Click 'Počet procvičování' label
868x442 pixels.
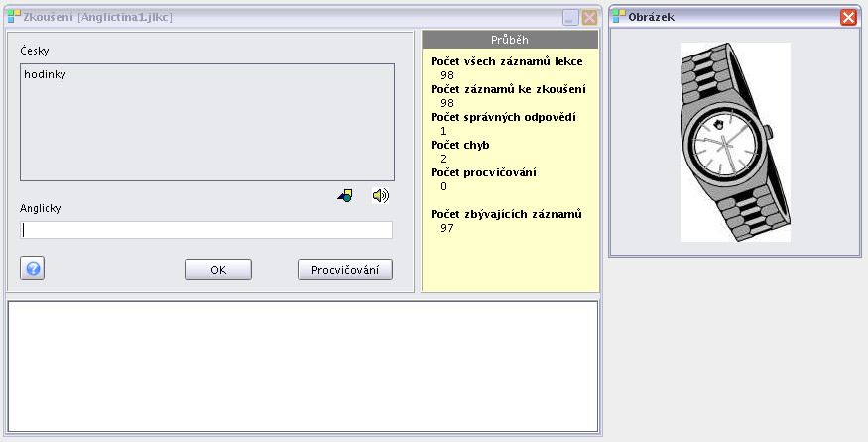pos(483,172)
